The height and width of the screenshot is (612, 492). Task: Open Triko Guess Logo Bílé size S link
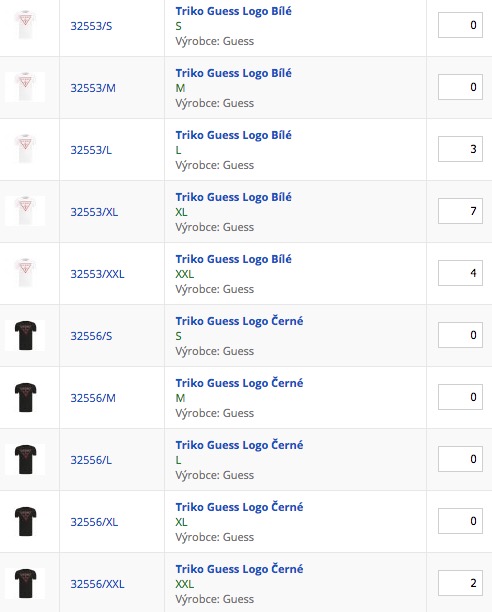click(233, 11)
